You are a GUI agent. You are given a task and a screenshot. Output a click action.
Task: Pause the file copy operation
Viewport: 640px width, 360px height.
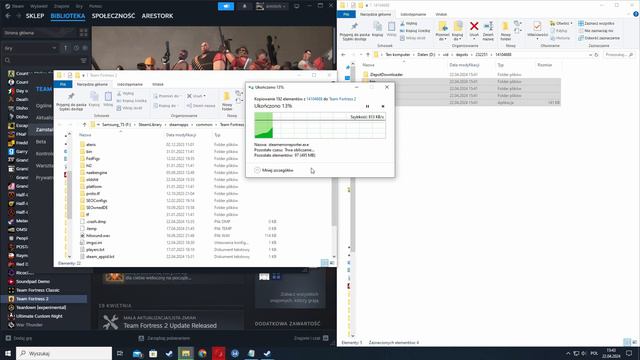[367, 106]
